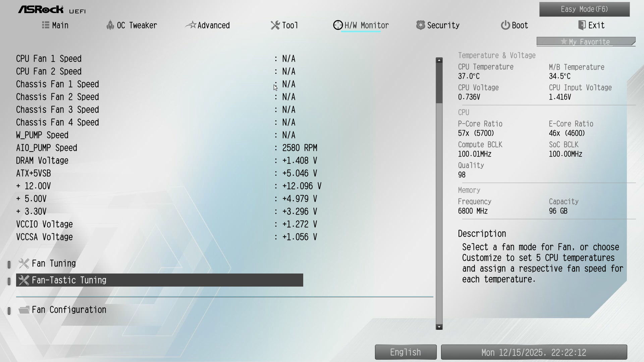
Task: Click the OC Tweaker rocket icon
Action: click(110, 25)
